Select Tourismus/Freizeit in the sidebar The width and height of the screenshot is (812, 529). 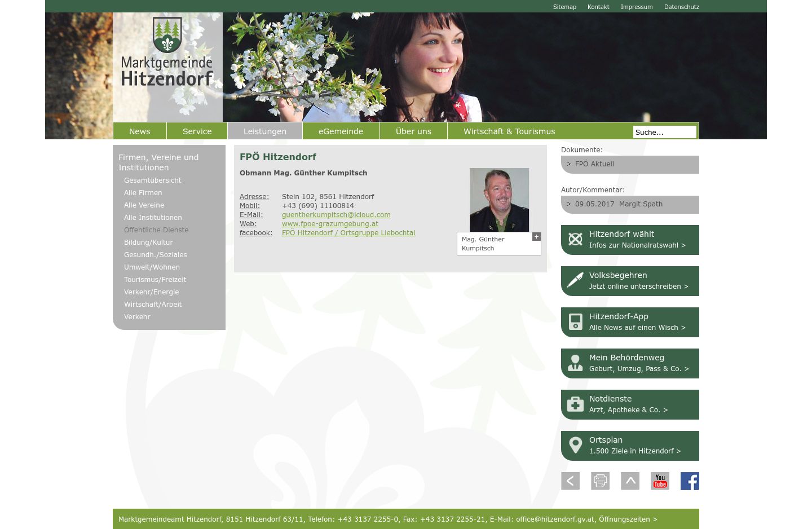[x=155, y=280]
